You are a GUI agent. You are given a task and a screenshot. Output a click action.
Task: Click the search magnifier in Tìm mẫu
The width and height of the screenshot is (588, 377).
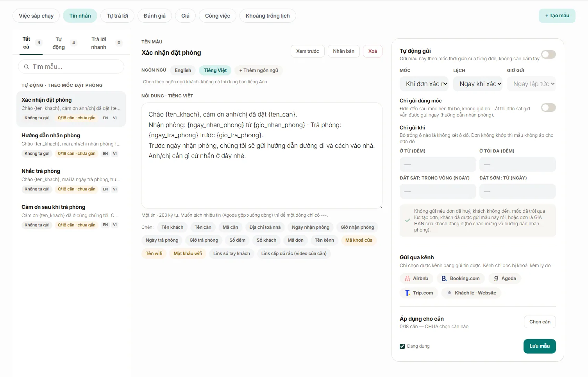(x=27, y=67)
